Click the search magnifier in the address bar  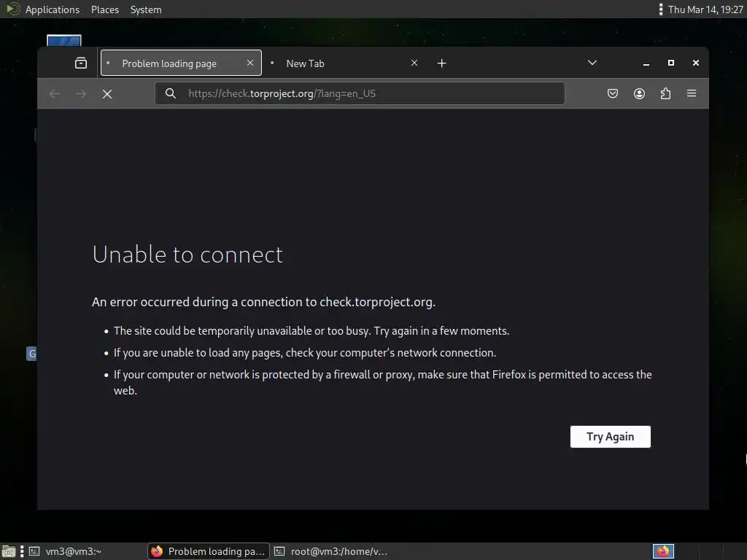171,93
